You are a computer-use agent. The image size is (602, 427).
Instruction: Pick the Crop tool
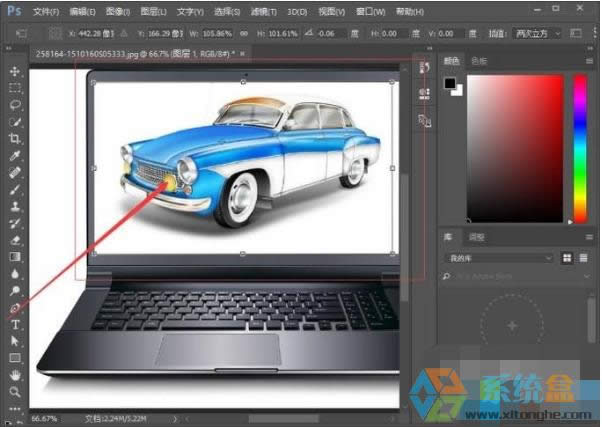[x=15, y=139]
